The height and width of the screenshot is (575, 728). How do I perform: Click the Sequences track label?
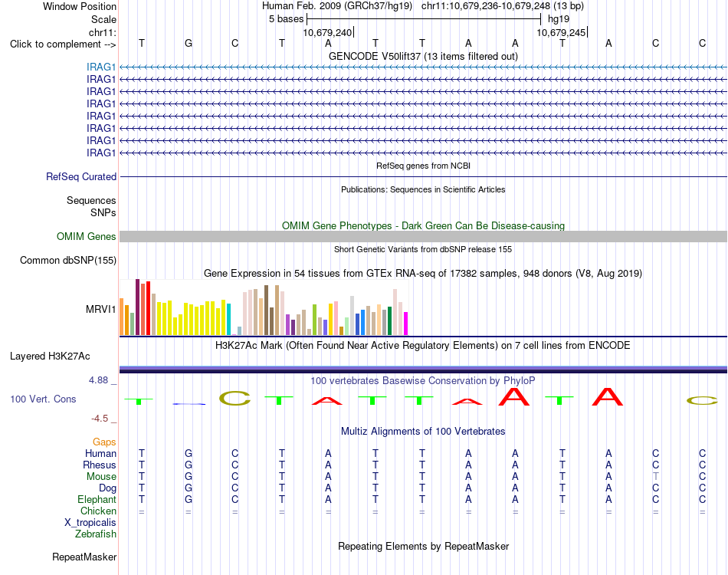coord(91,200)
